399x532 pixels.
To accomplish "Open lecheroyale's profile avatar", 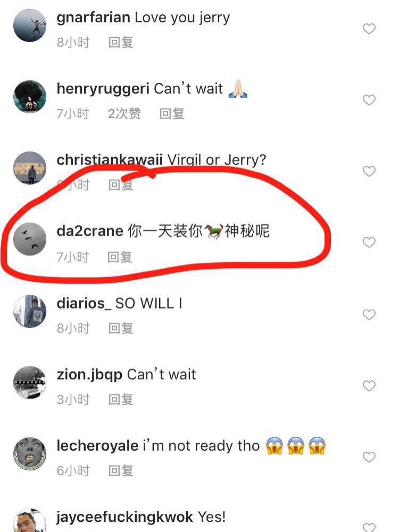I will (30, 454).
